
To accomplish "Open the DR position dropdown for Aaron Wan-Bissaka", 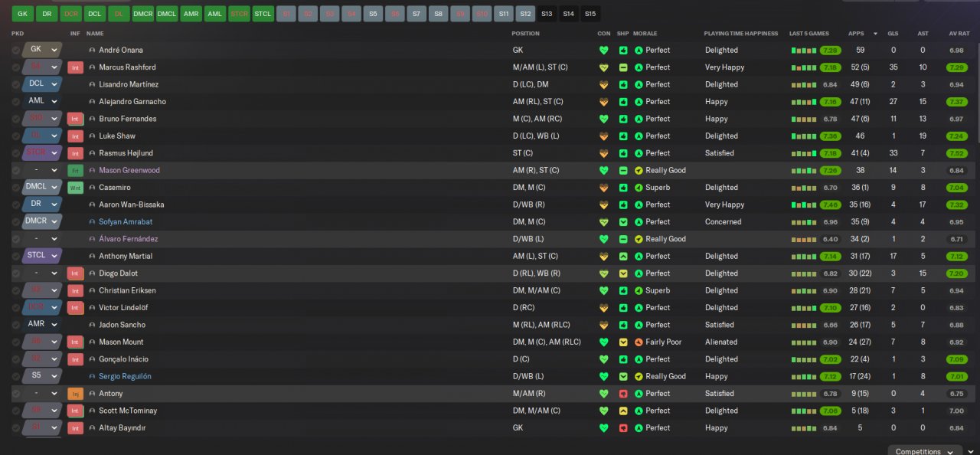I will (x=42, y=205).
